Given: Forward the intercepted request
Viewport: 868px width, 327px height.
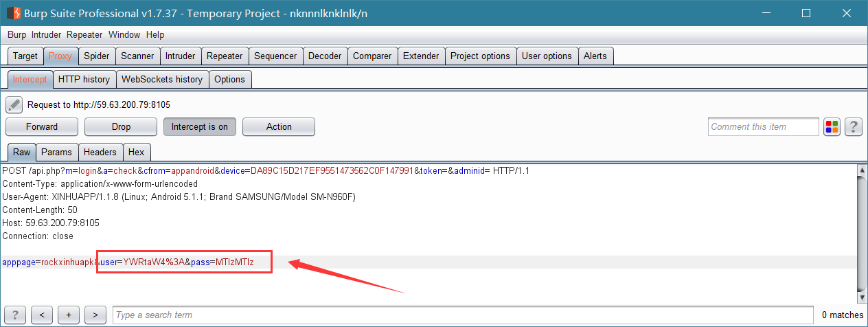Looking at the screenshot, I should tap(42, 126).
